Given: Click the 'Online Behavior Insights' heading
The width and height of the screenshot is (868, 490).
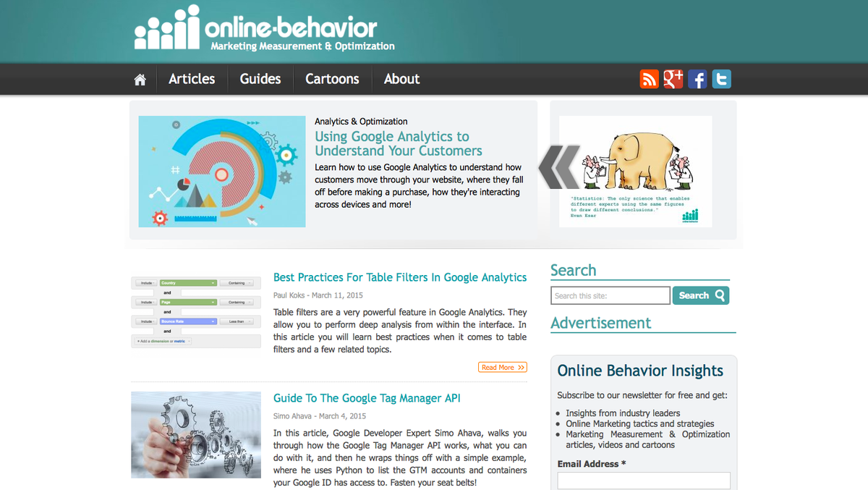Looking at the screenshot, I should click(x=640, y=371).
